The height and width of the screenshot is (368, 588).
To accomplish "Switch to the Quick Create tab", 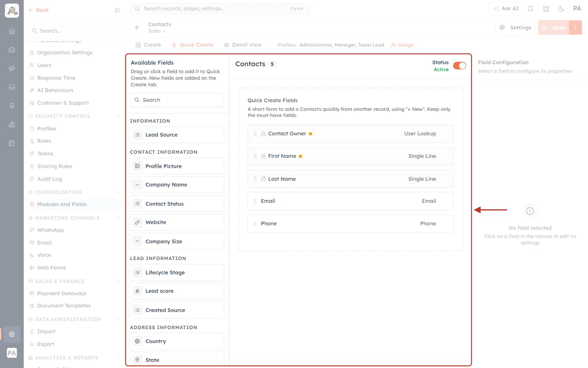I will pyautogui.click(x=192, y=45).
